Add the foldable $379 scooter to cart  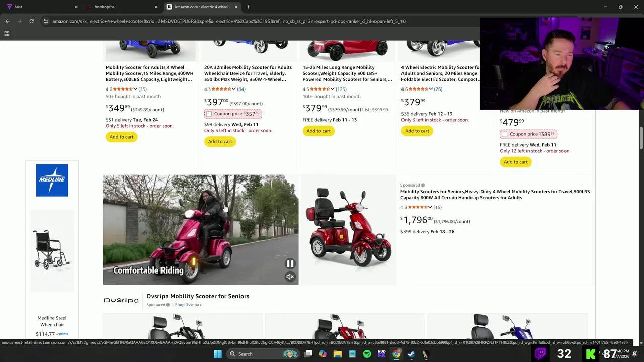tap(417, 131)
